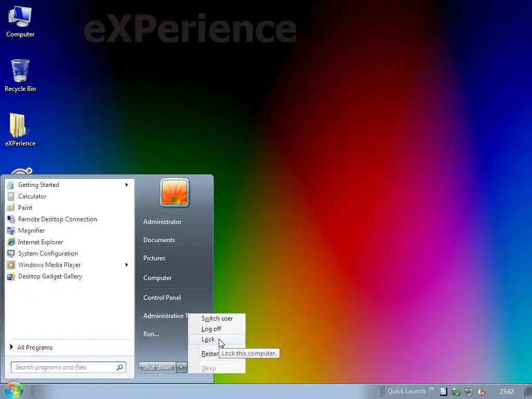The image size is (532, 399).
Task: Click the Shut down button
Action: coord(157,367)
